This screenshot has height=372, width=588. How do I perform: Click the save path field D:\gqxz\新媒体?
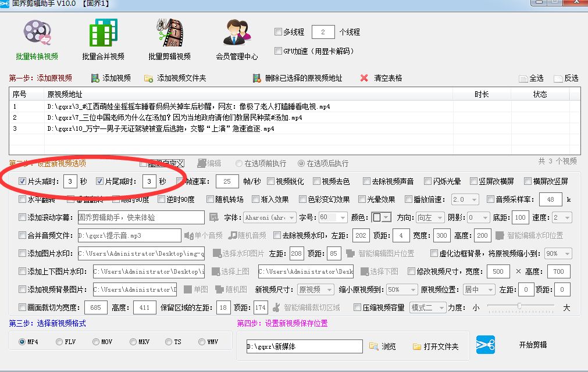coord(304,346)
